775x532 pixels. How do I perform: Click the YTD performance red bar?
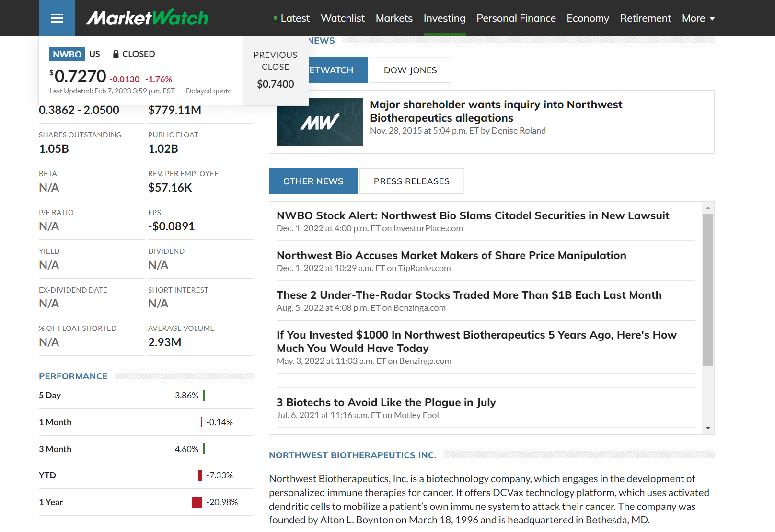pyautogui.click(x=200, y=475)
